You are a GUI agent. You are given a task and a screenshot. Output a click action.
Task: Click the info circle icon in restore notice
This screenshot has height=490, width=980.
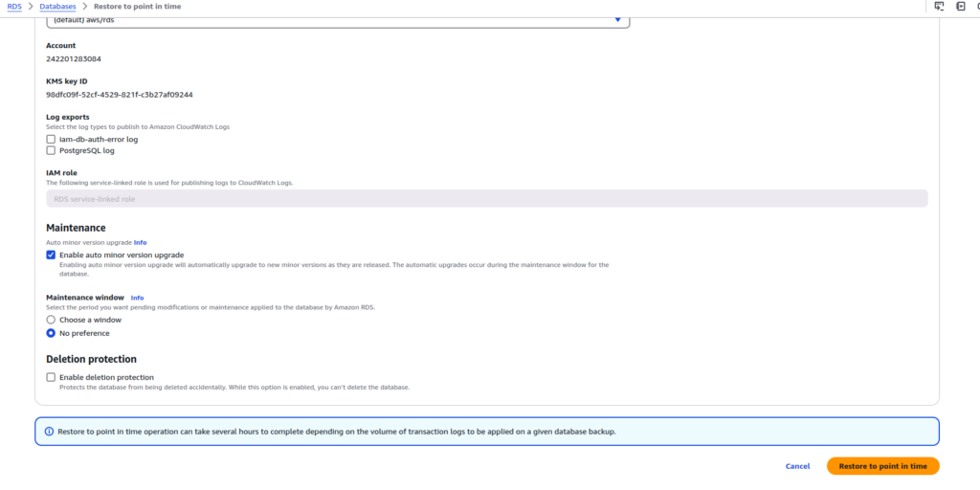[49, 432]
